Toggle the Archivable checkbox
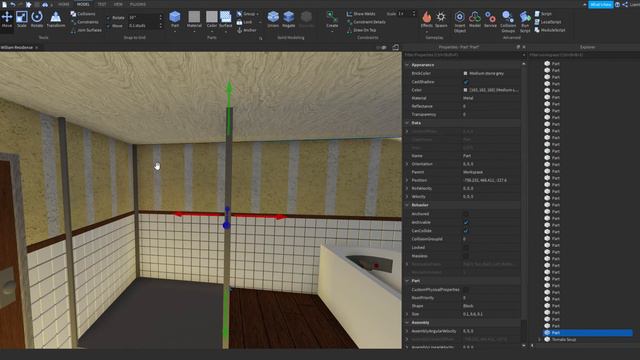Image resolution: width=640 pixels, height=360 pixels. (x=466, y=222)
